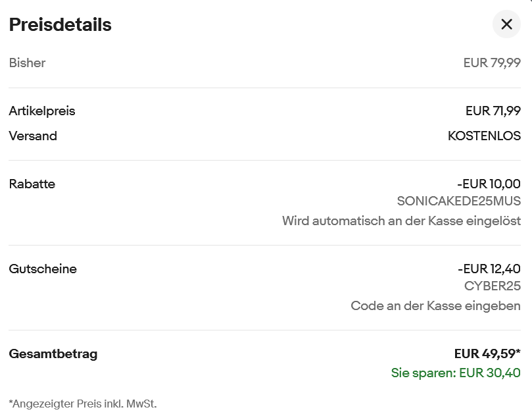Click the Bisher label
532x420 pixels.
(x=27, y=63)
